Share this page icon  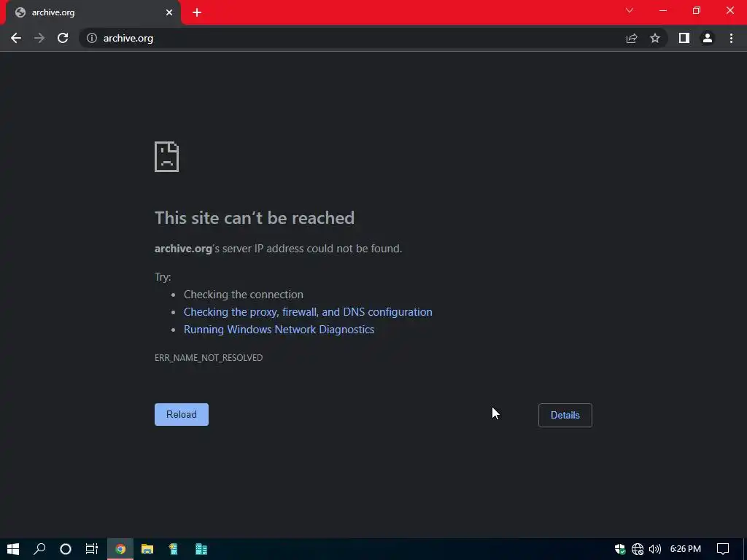632,38
